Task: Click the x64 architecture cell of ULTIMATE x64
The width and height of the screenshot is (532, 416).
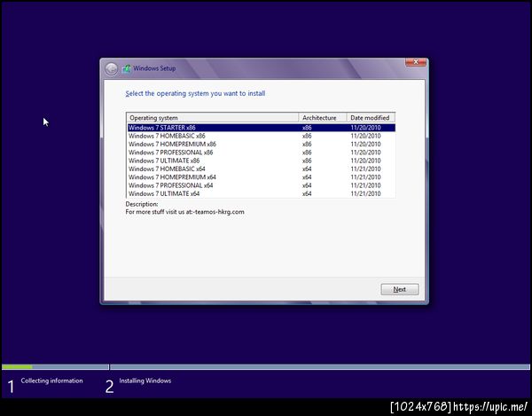Action: pos(307,193)
